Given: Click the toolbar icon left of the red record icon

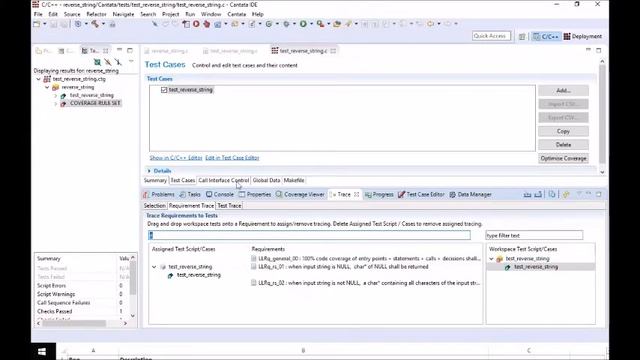Looking at the screenshot, I should click(186, 24).
